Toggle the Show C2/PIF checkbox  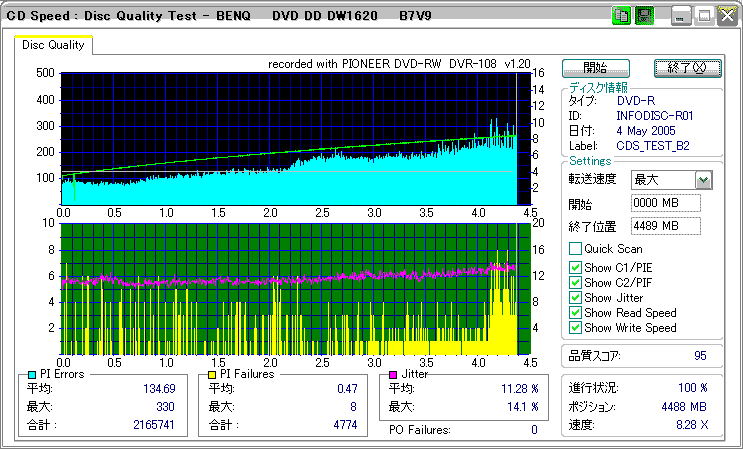[x=575, y=283]
